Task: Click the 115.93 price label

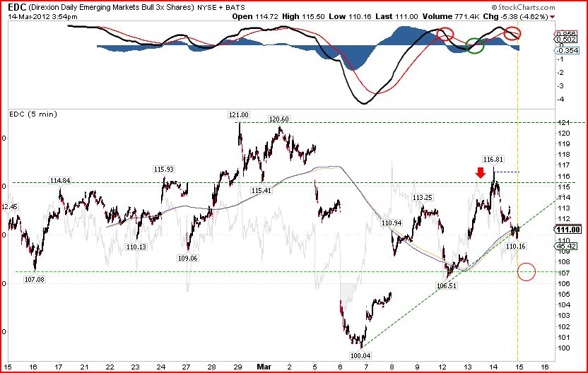Action: click(164, 170)
